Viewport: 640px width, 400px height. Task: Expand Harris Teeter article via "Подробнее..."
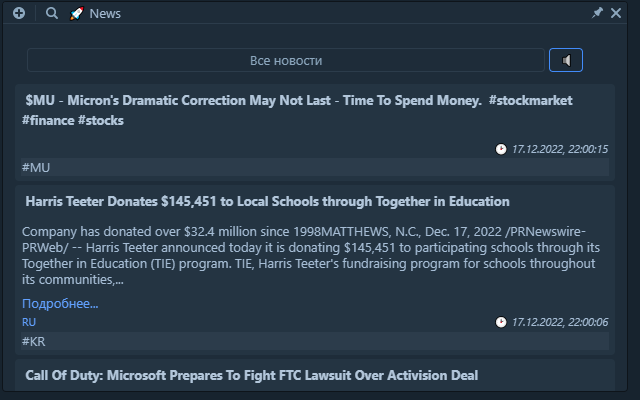click(x=60, y=303)
